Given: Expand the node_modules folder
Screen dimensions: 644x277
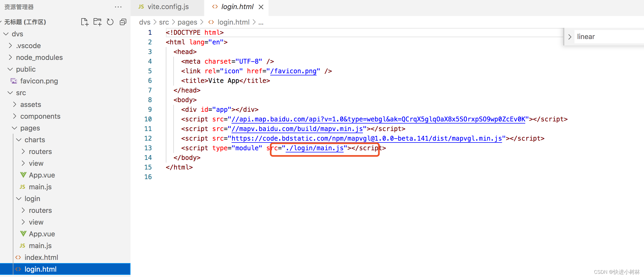Looking at the screenshot, I should (x=10, y=57).
